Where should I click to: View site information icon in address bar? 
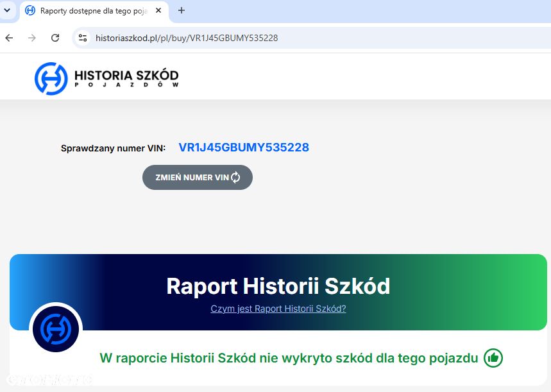(83, 38)
